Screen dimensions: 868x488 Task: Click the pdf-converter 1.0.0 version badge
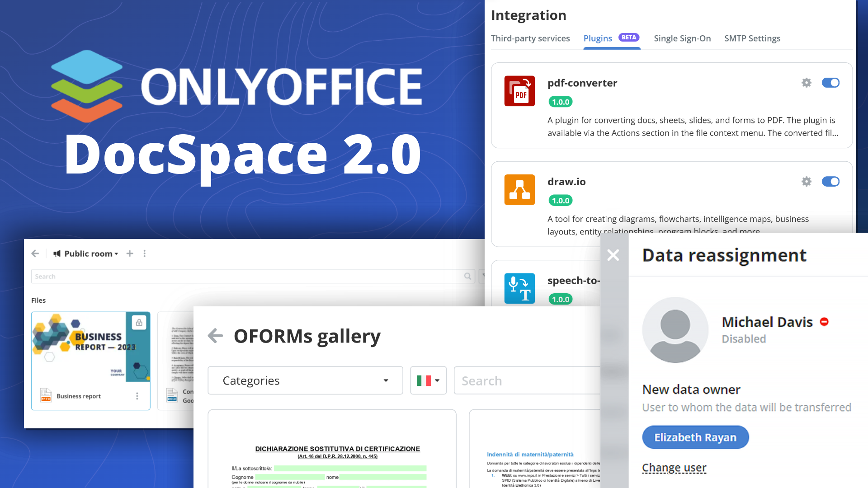pos(561,102)
